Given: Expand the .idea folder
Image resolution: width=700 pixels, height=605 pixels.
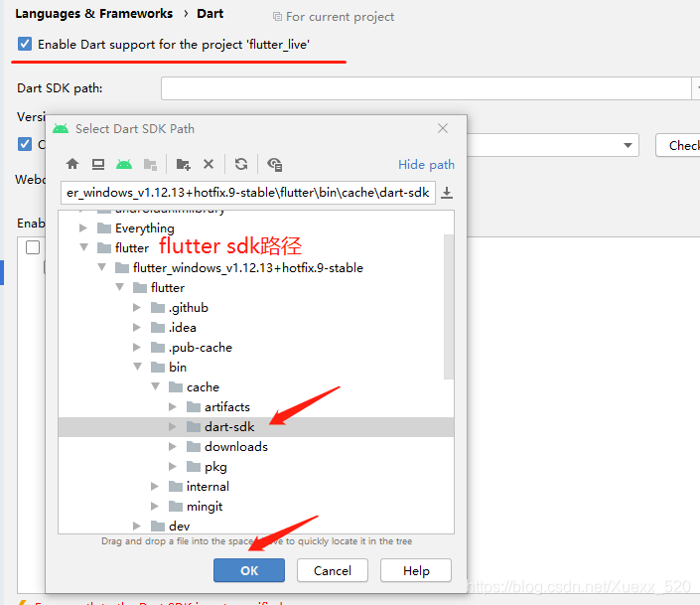Looking at the screenshot, I should (x=137, y=327).
